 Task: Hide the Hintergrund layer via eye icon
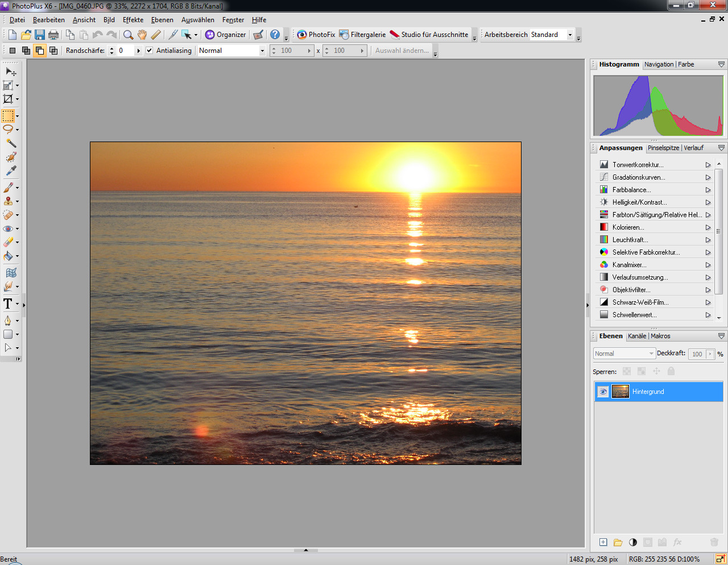[602, 392]
